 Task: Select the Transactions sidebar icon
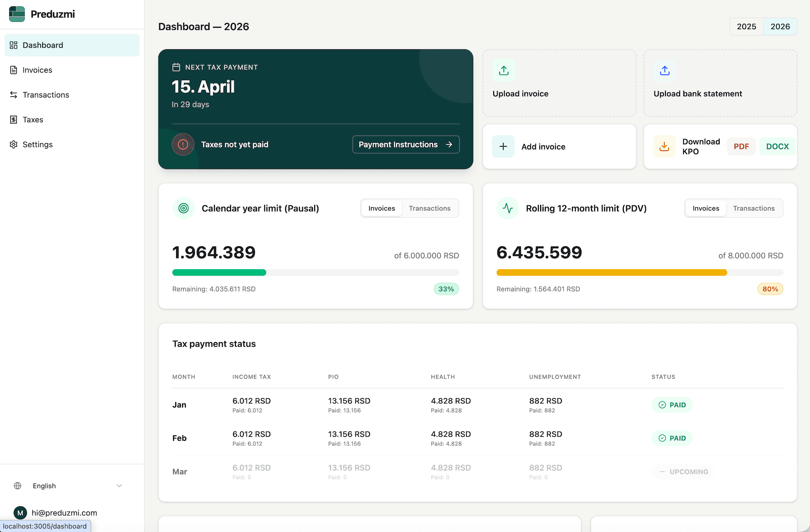click(x=13, y=95)
